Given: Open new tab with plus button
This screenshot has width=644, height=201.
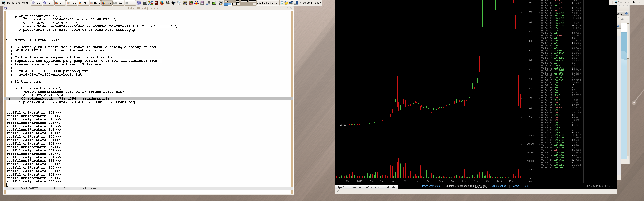Looking at the screenshot, I should click(627, 13).
